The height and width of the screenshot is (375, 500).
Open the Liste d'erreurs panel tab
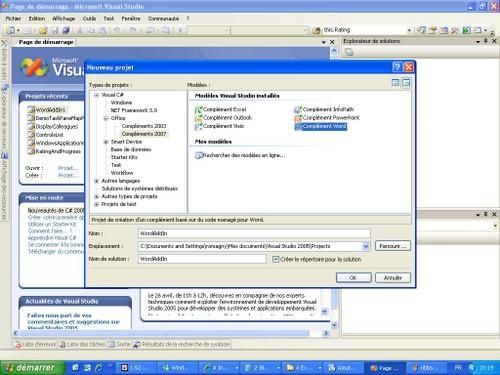click(x=36, y=344)
